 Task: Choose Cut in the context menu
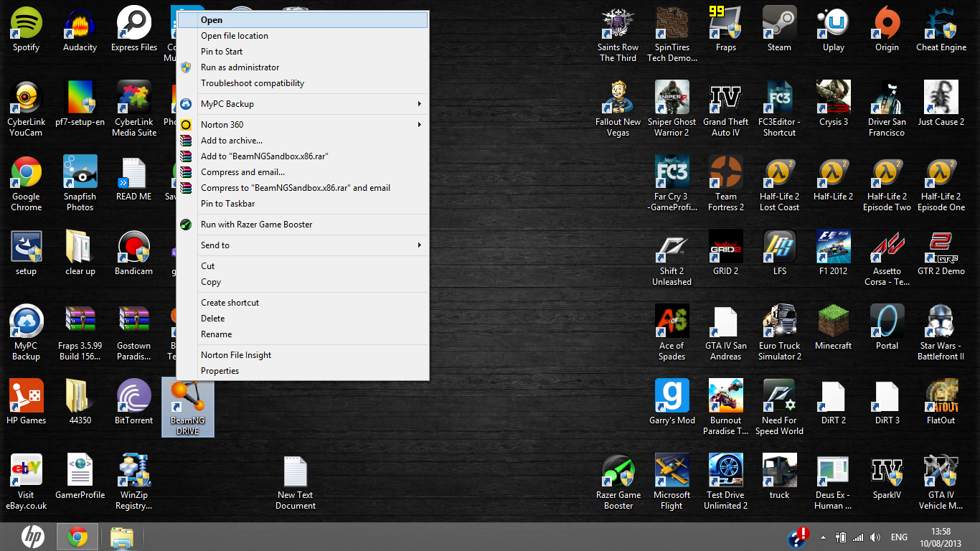302,266
